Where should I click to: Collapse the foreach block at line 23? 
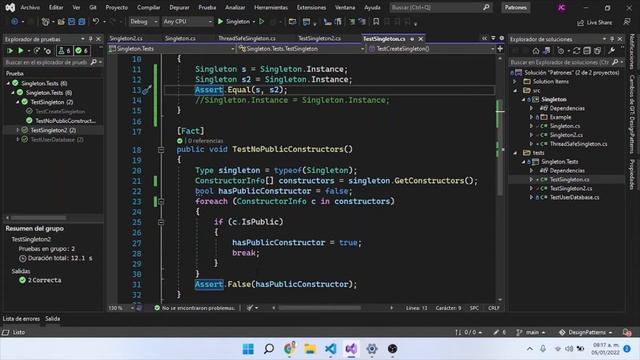(161, 202)
